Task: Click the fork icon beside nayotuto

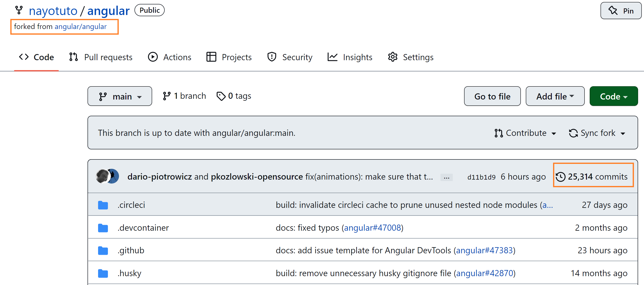Action: pyautogui.click(x=19, y=10)
